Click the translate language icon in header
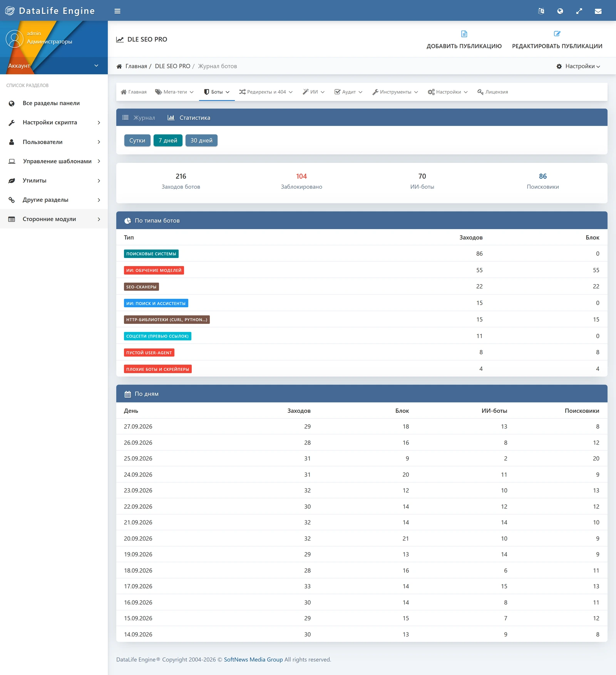Image resolution: width=616 pixels, height=675 pixels. click(541, 11)
